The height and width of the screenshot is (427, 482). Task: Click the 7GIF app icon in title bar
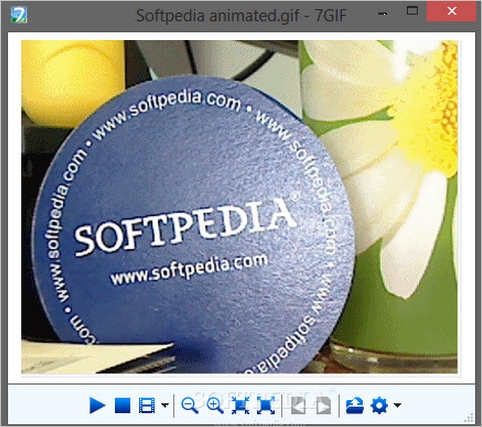coord(19,15)
